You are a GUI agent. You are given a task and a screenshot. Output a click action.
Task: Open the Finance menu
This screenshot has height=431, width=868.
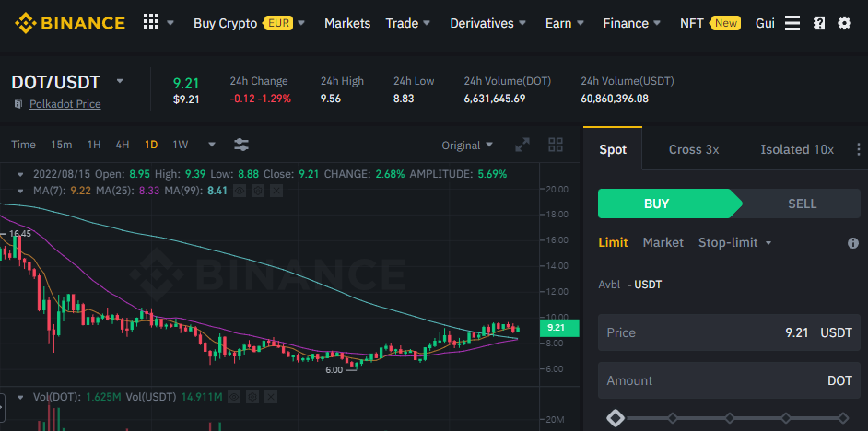coord(631,23)
